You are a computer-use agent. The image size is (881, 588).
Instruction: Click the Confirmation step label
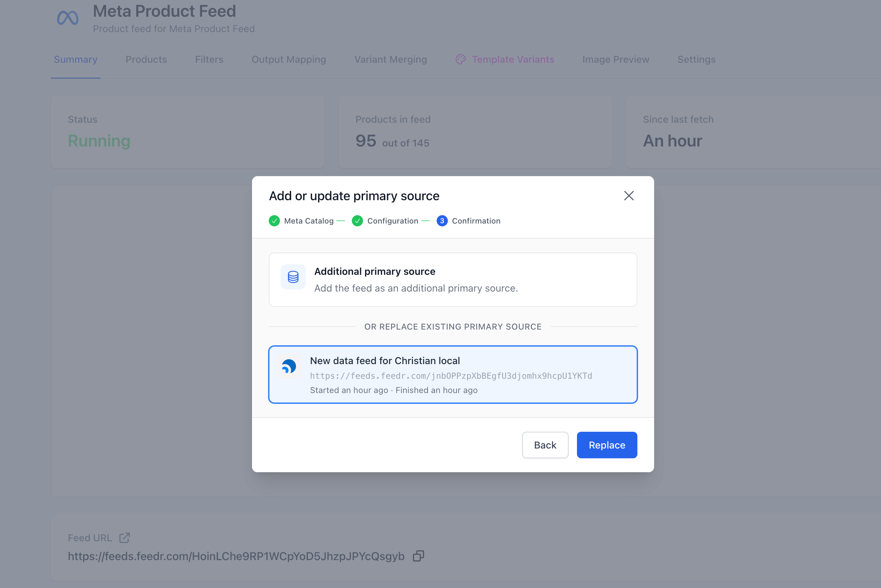(476, 221)
